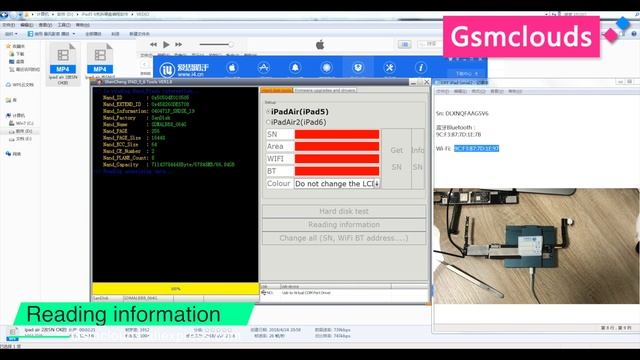
Task: Click the red Area input field
Action: pos(337,146)
